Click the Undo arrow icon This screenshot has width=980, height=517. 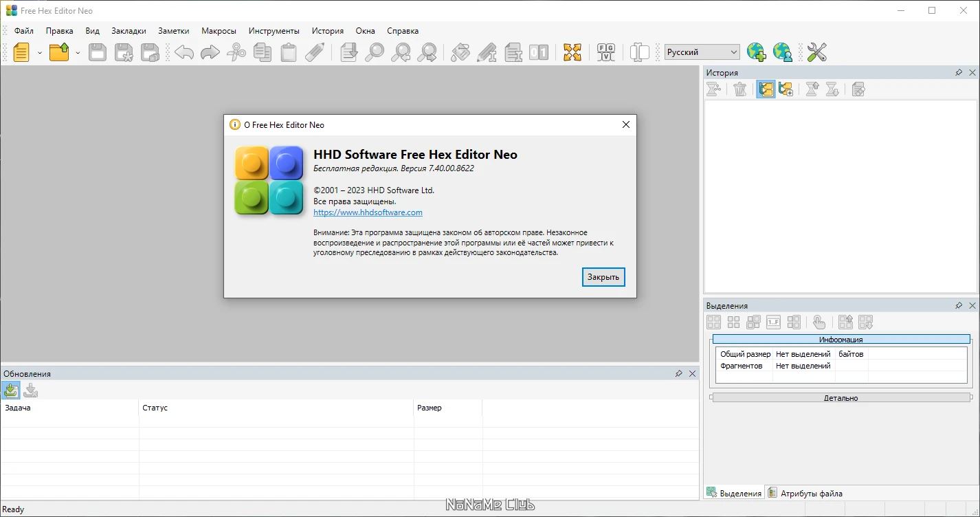pos(183,52)
